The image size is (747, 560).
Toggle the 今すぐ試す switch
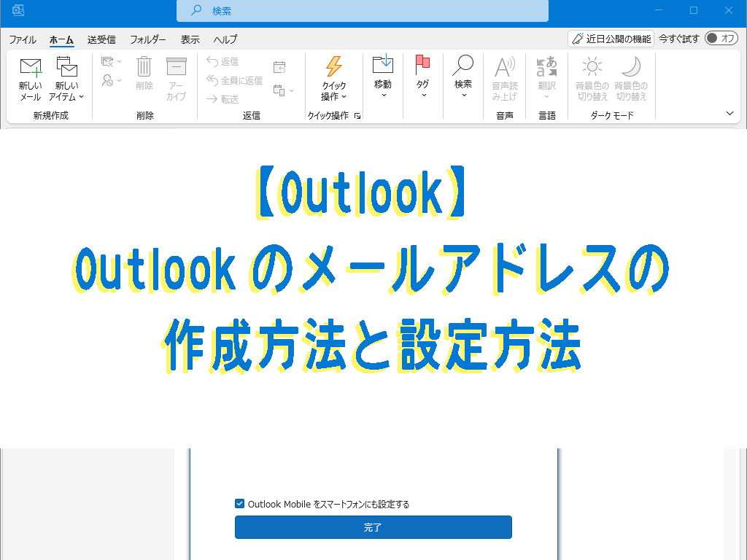pos(721,38)
